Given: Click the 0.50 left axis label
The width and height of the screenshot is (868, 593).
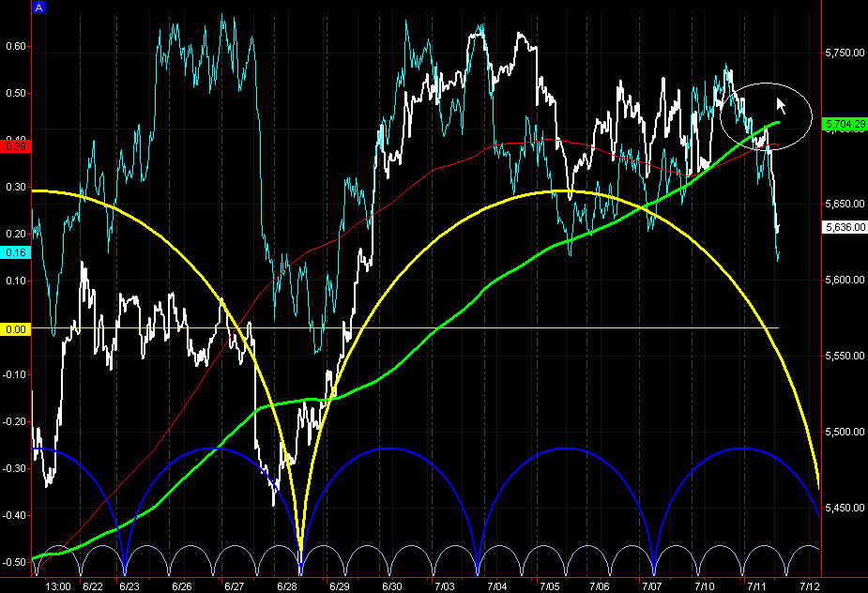Looking at the screenshot, I should (x=16, y=93).
